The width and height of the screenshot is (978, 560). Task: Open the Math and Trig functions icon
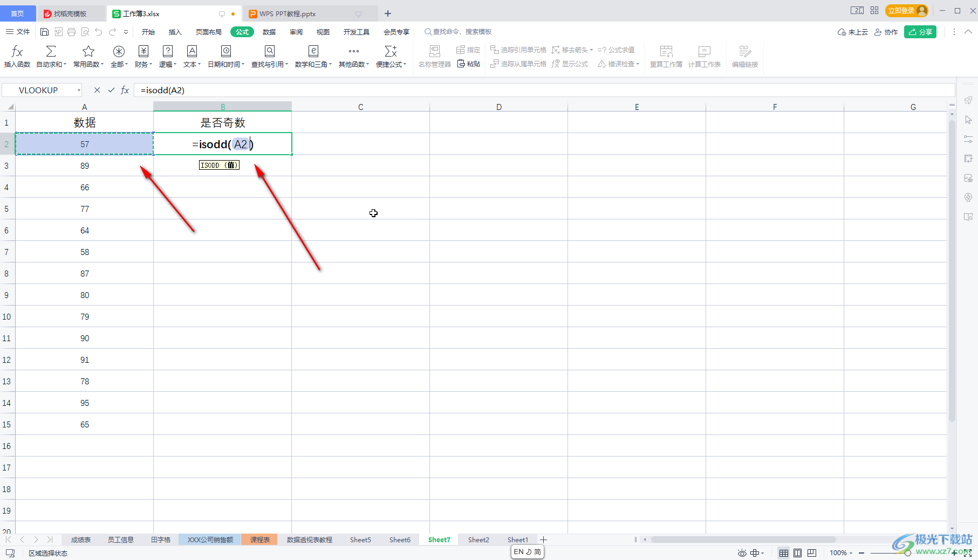pyautogui.click(x=313, y=52)
